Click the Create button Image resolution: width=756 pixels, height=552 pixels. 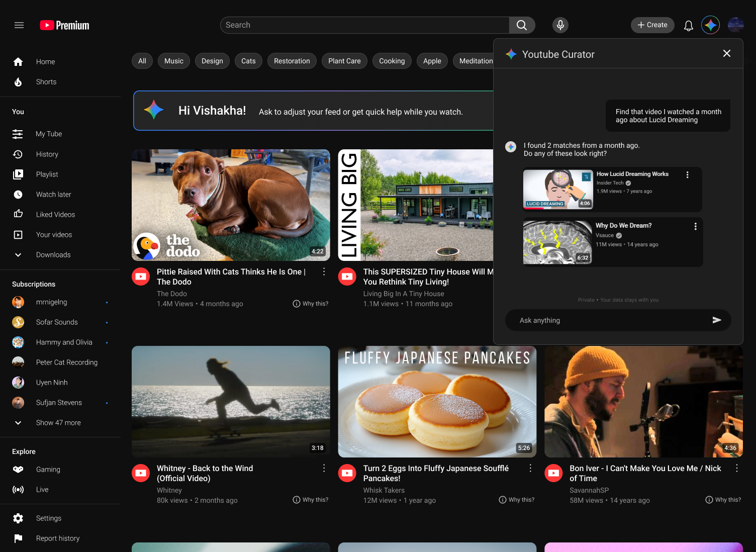point(652,25)
